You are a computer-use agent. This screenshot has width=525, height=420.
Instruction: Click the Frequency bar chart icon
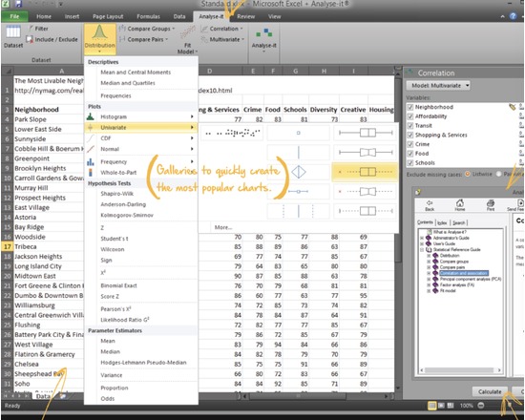[x=91, y=161]
